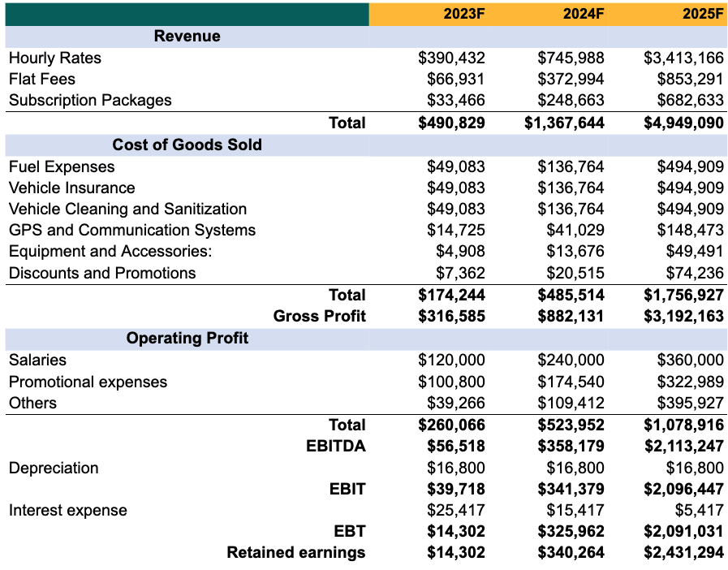Click GPS value $41,029
The width and height of the screenshot is (728, 570).
[575, 230]
